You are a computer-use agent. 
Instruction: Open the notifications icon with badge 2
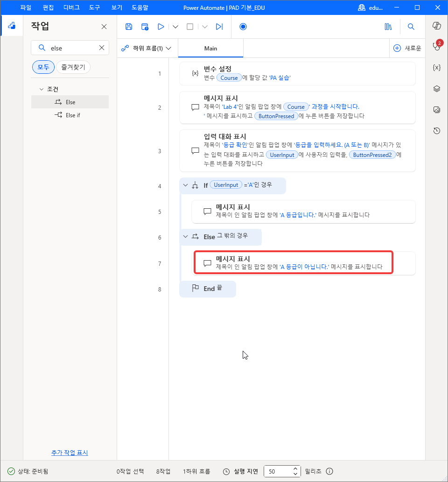[437, 45]
